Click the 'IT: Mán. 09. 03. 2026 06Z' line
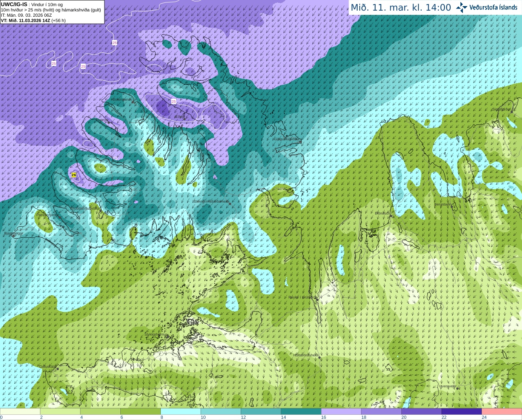 pyautogui.click(x=27, y=15)
